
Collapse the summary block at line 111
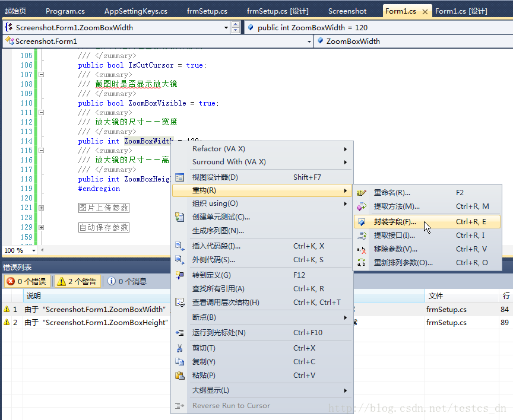(x=41, y=113)
